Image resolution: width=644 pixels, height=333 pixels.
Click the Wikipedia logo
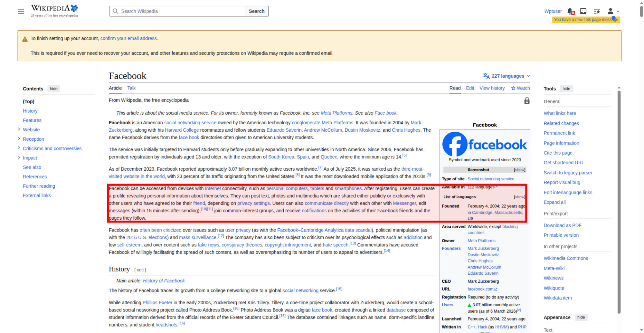pos(54,11)
